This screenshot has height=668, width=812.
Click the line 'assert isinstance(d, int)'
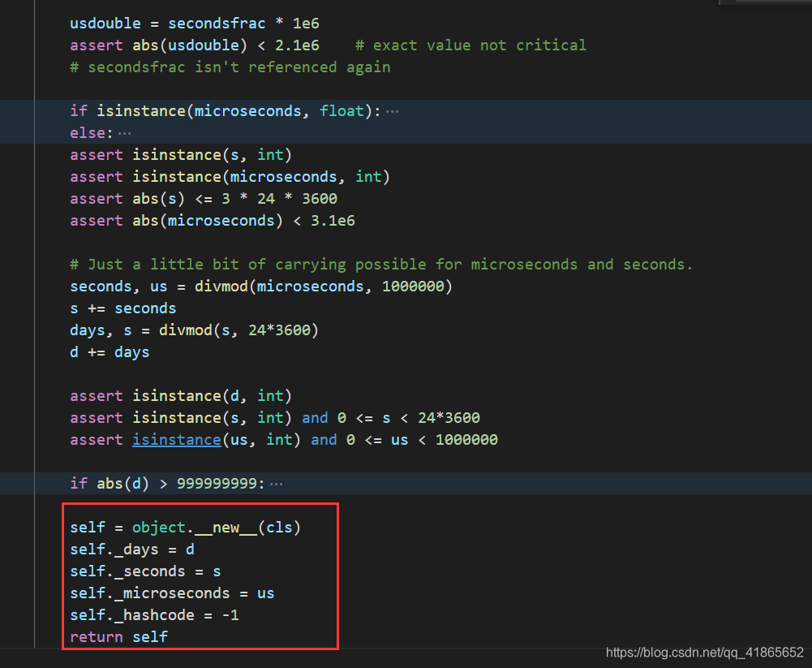(x=181, y=396)
